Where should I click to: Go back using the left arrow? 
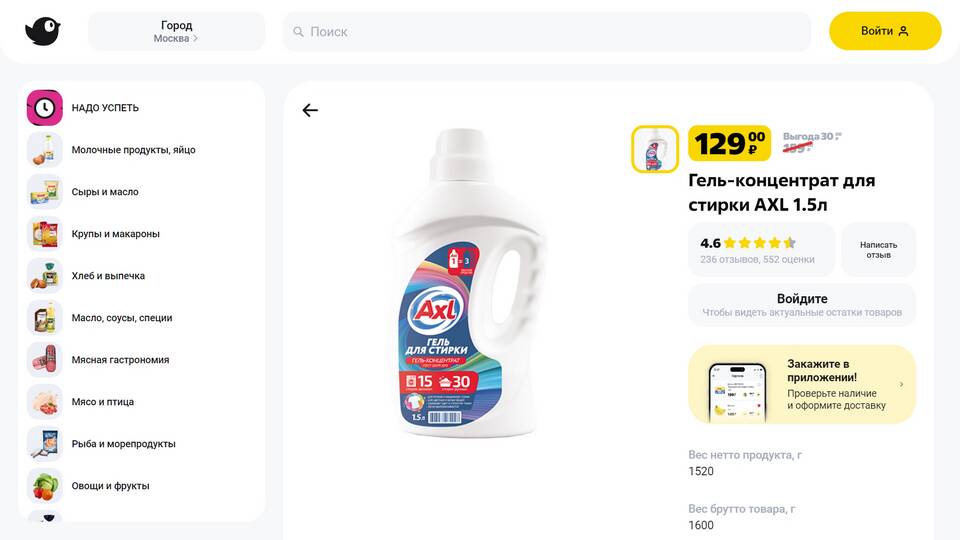[x=310, y=110]
